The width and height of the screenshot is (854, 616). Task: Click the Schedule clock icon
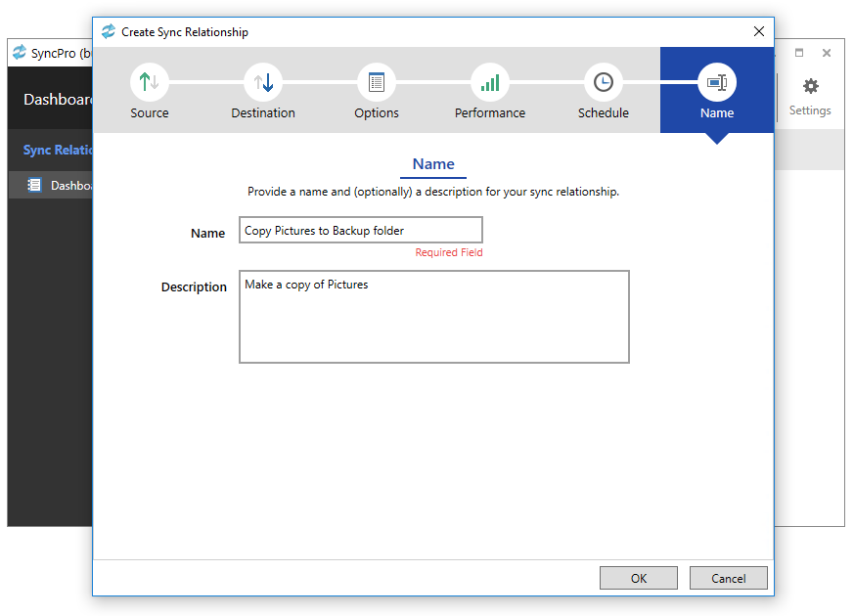(x=604, y=83)
